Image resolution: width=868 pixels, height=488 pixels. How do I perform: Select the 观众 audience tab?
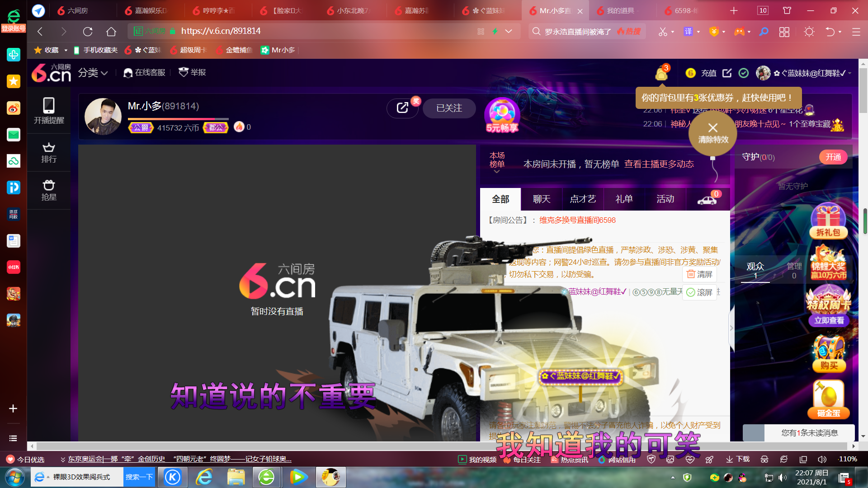tap(755, 270)
